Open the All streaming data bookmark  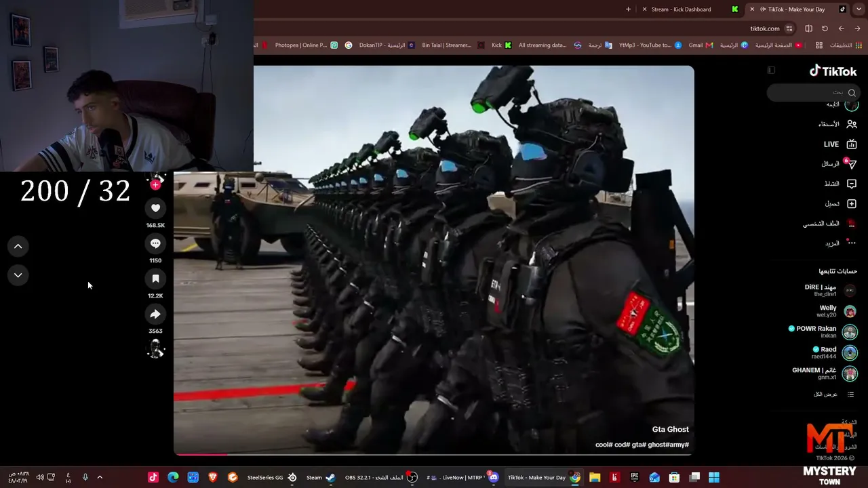click(x=550, y=45)
